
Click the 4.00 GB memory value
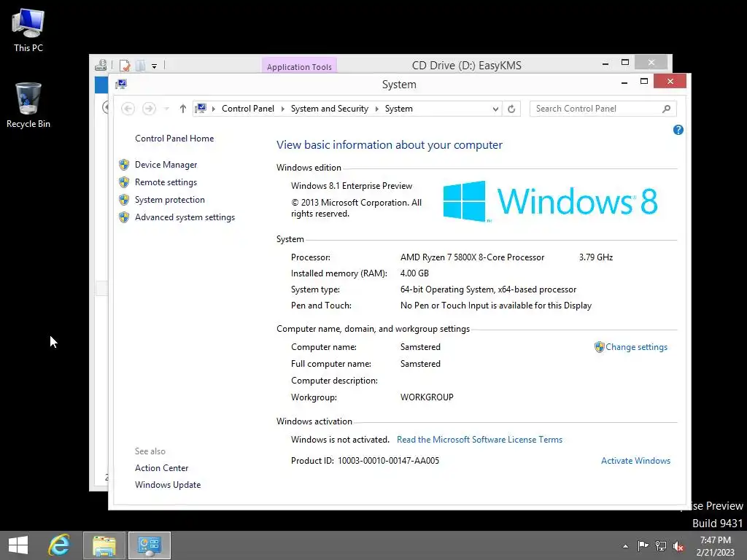(414, 273)
